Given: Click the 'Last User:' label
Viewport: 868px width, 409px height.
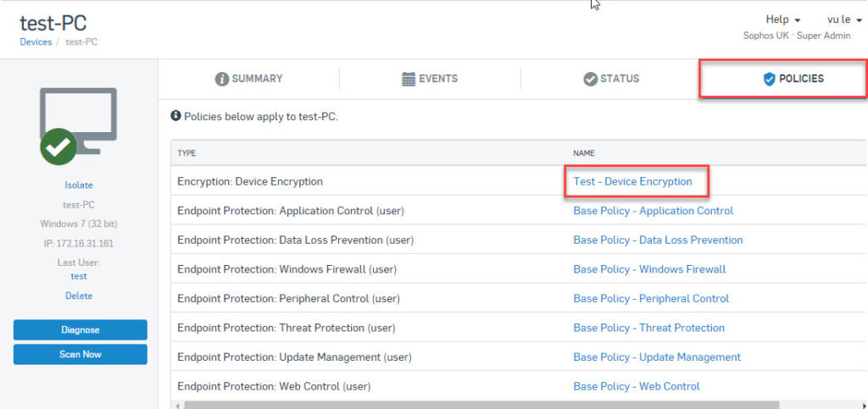Looking at the screenshot, I should (x=79, y=263).
